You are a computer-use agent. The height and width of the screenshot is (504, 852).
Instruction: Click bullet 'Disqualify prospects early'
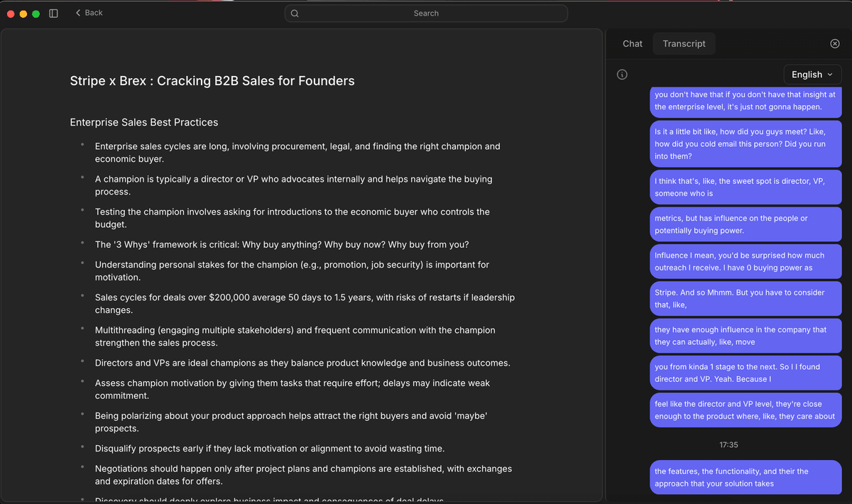coord(270,449)
